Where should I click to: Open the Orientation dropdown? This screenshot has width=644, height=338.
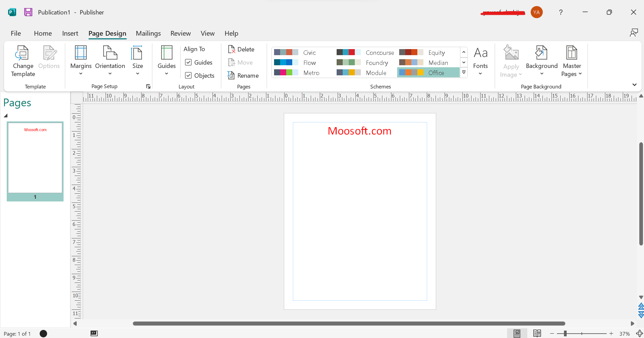point(110,61)
